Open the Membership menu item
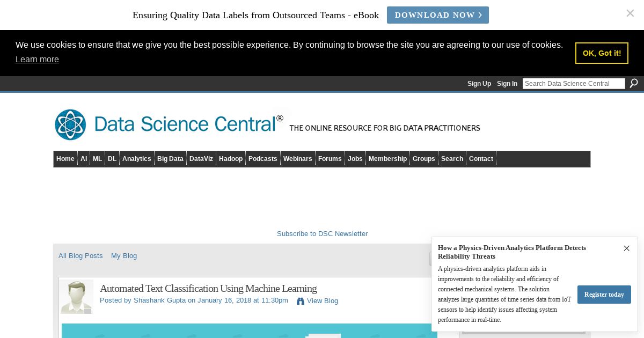This screenshot has height=338, width=644. tap(388, 159)
